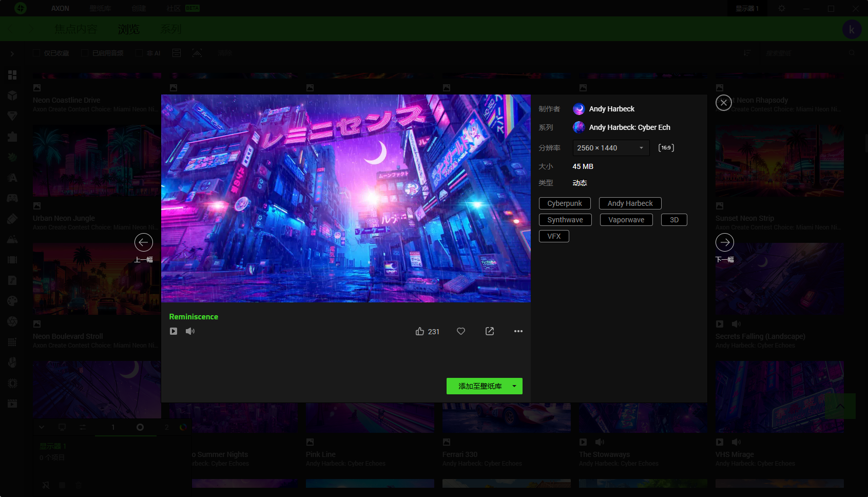Click the chroma color wheel icon
868x497 pixels.
pyautogui.click(x=183, y=427)
